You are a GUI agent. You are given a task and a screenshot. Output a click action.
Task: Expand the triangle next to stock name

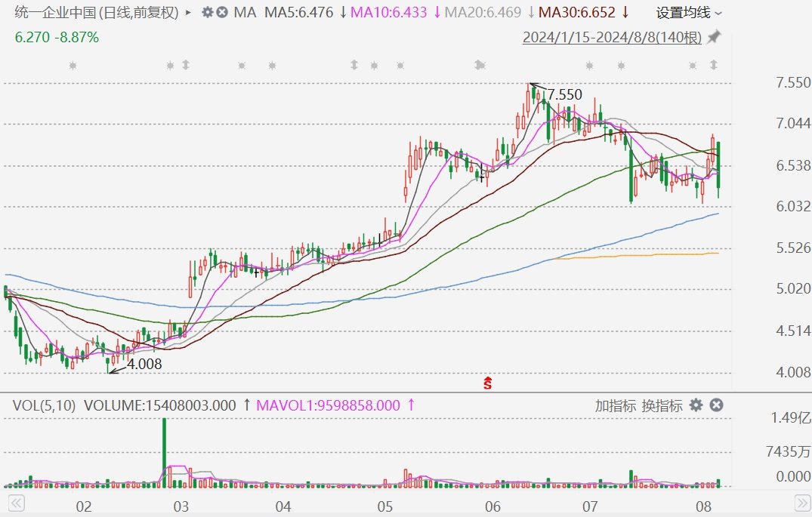[x=188, y=13]
